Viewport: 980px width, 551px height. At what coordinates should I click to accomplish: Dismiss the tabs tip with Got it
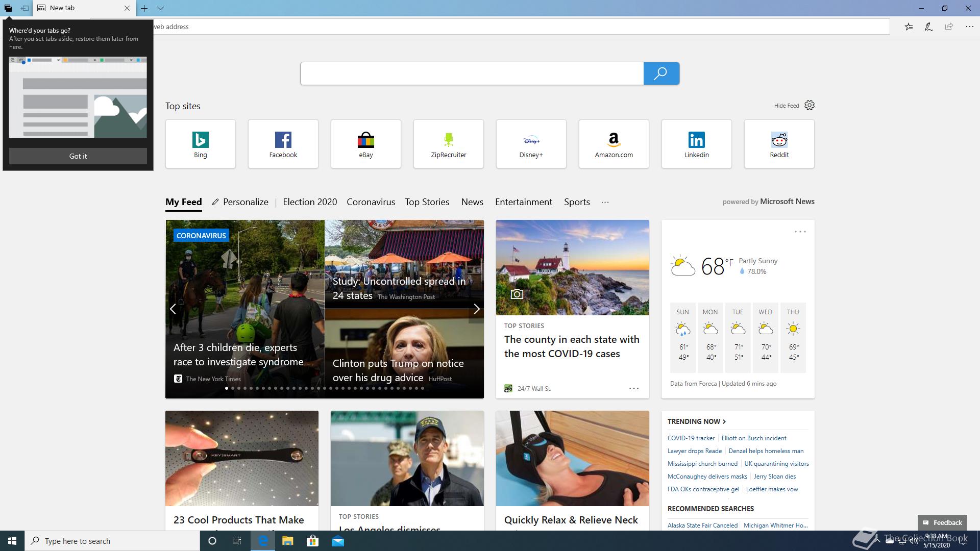point(78,156)
